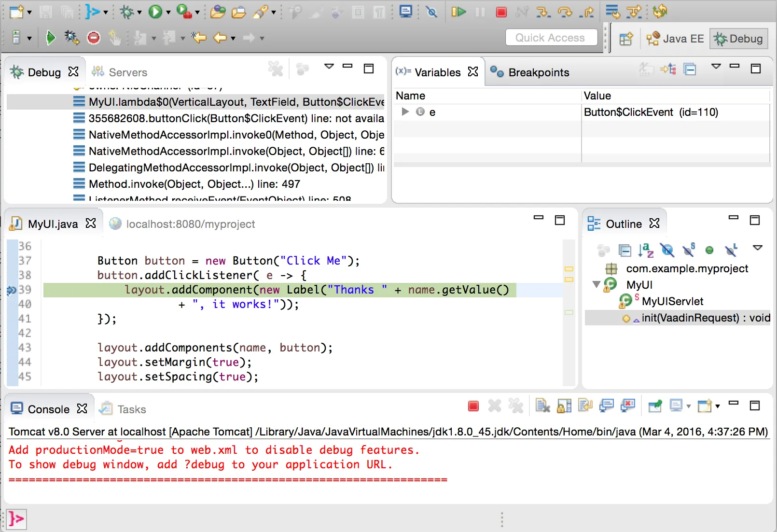The height and width of the screenshot is (532, 777).
Task: Toggle the breakpoint on line 39
Action: pos(12,290)
